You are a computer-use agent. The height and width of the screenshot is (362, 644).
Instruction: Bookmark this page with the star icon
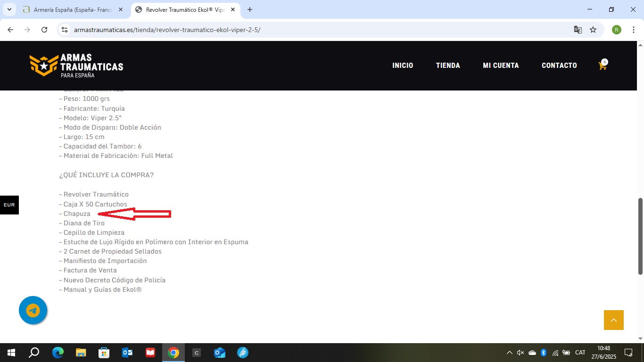click(593, 30)
